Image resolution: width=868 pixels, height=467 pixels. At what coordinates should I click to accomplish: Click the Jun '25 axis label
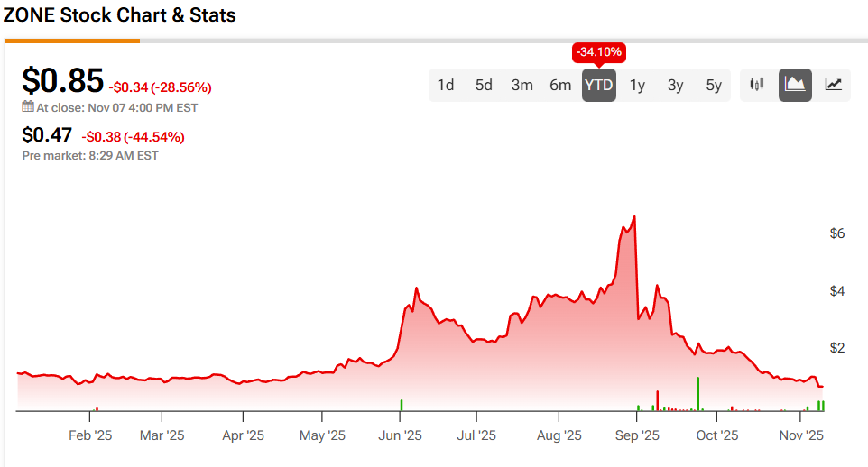click(x=400, y=435)
